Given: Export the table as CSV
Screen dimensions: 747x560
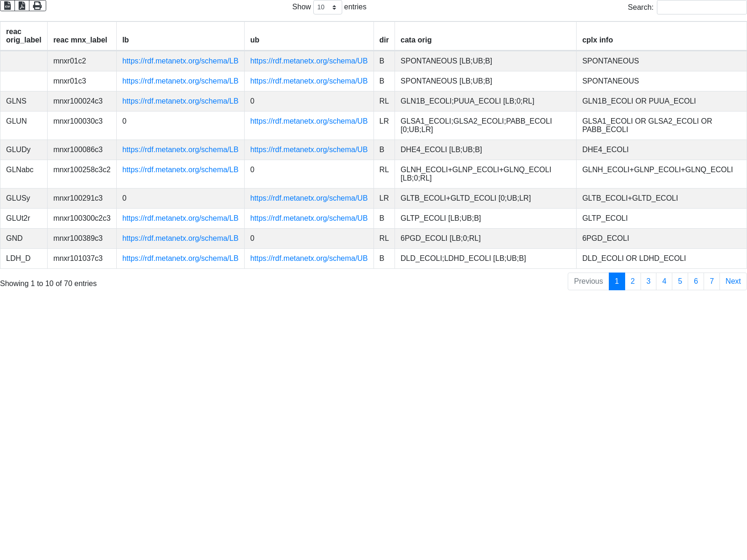Looking at the screenshot, I should click(7, 6).
